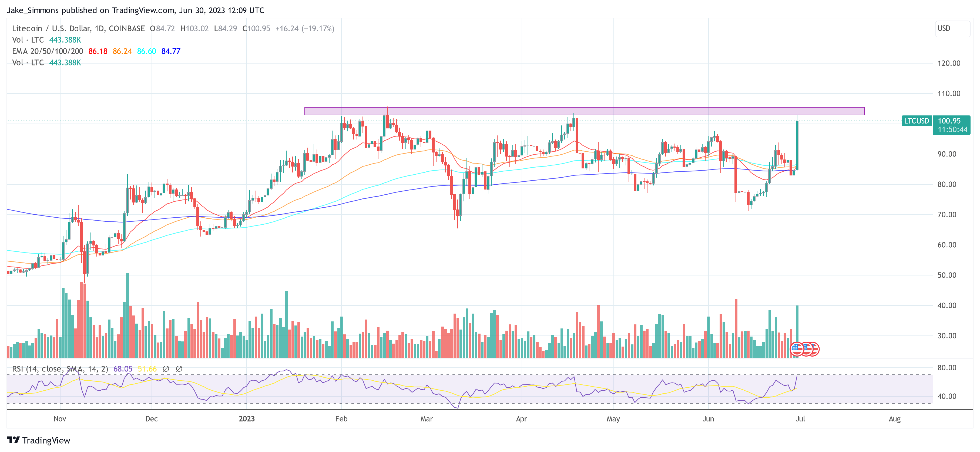980x452 pixels.
Task: Click the Jake_Simmons published header text
Action: pyautogui.click(x=135, y=10)
